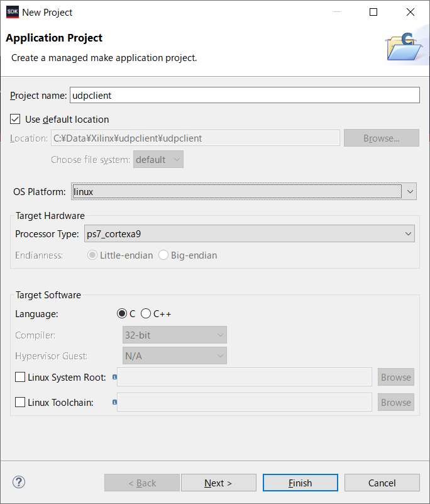The image size is (430, 504).
Task: Click Browse... button beside Location
Action: point(381,138)
